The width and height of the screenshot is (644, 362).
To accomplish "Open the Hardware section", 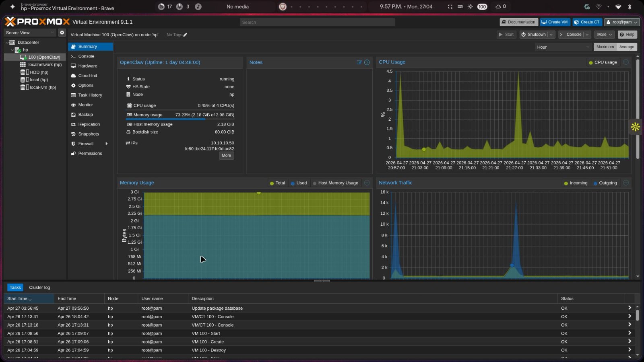I will pos(91,66).
